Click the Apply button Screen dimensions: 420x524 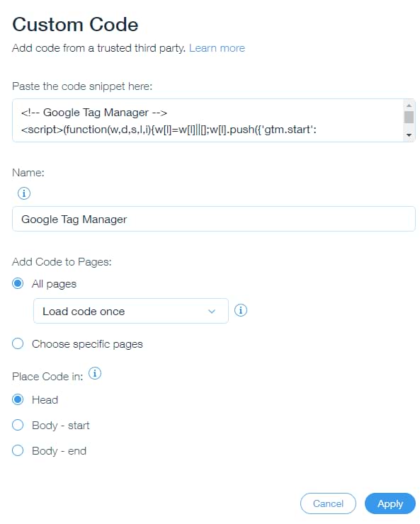(x=390, y=503)
